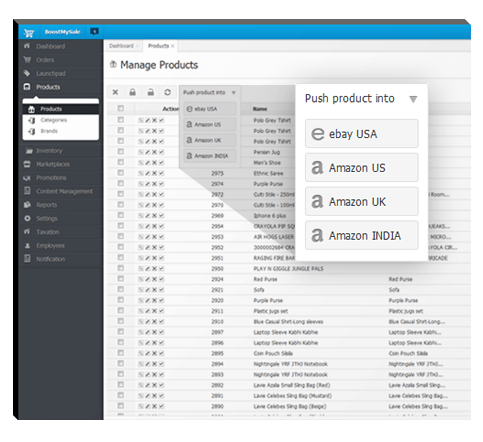Image resolution: width=483 pixels, height=442 pixels.
Task: Click product ID 2893
Action: pyautogui.click(x=217, y=375)
